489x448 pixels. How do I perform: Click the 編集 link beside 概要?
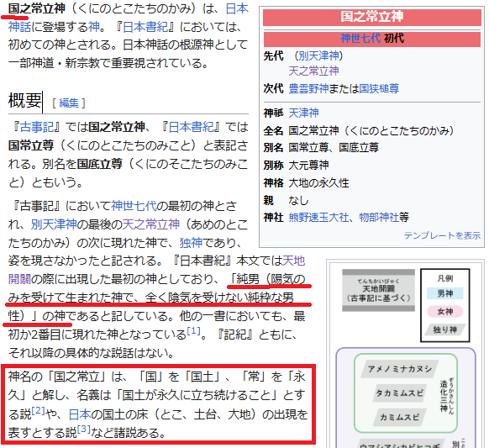[69, 103]
